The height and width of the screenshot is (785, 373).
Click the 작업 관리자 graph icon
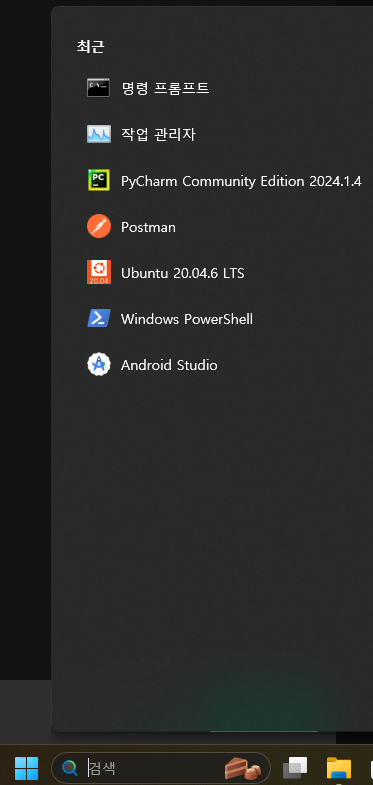tap(99, 134)
